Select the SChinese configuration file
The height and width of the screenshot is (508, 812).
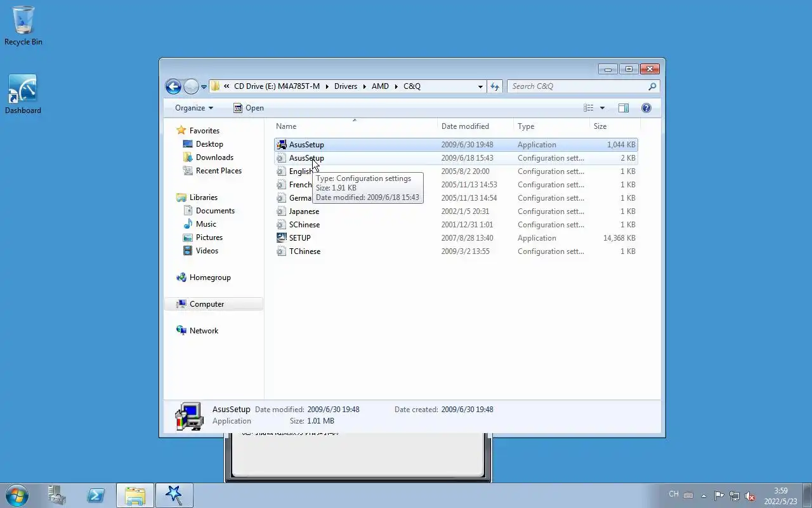[455, 225]
